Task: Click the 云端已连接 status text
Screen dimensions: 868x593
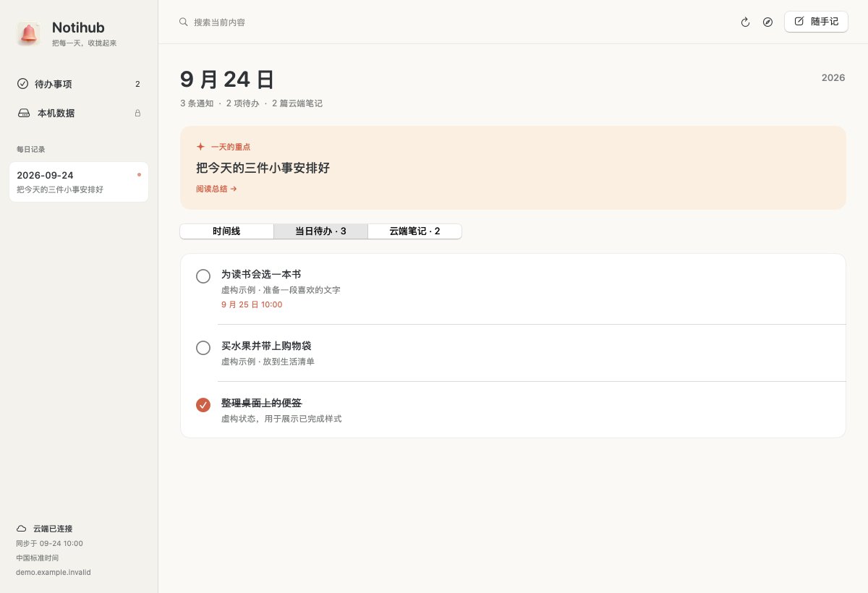Action: pos(53,529)
